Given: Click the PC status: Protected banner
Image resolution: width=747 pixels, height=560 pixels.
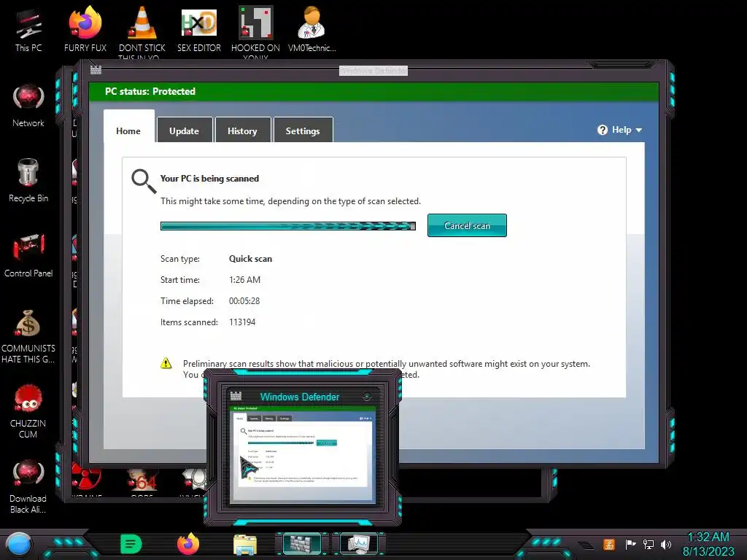Looking at the screenshot, I should (x=373, y=91).
